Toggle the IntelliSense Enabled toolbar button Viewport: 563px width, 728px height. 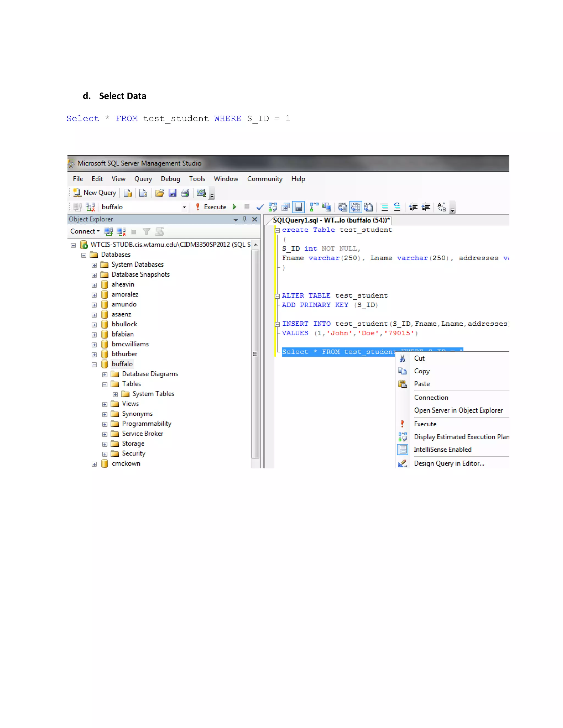coord(298,207)
